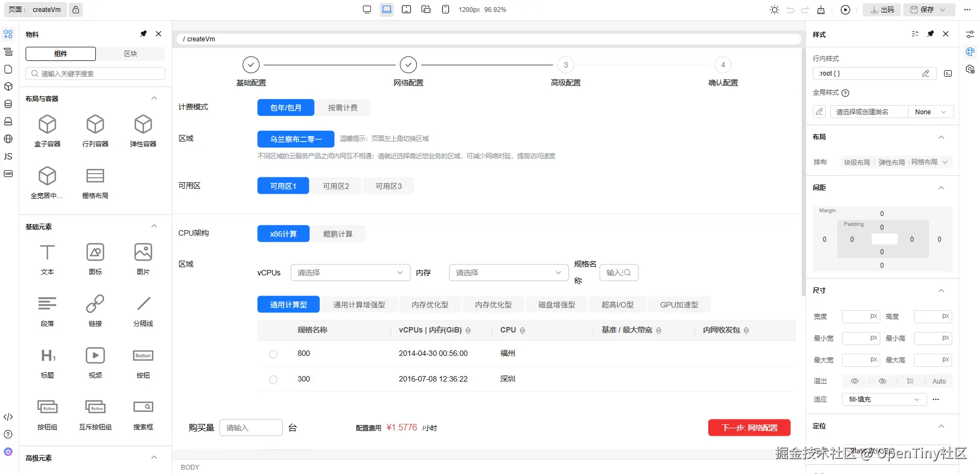The height and width of the screenshot is (474, 980).
Task: Add 栅格布局 component
Action: coord(95,183)
